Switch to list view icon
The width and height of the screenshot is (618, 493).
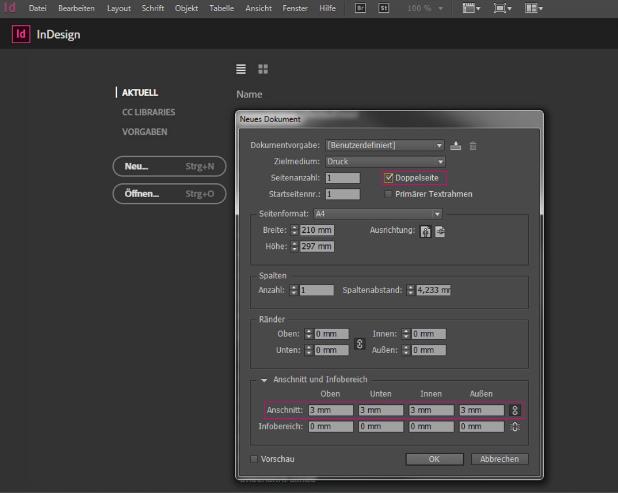pos(241,69)
